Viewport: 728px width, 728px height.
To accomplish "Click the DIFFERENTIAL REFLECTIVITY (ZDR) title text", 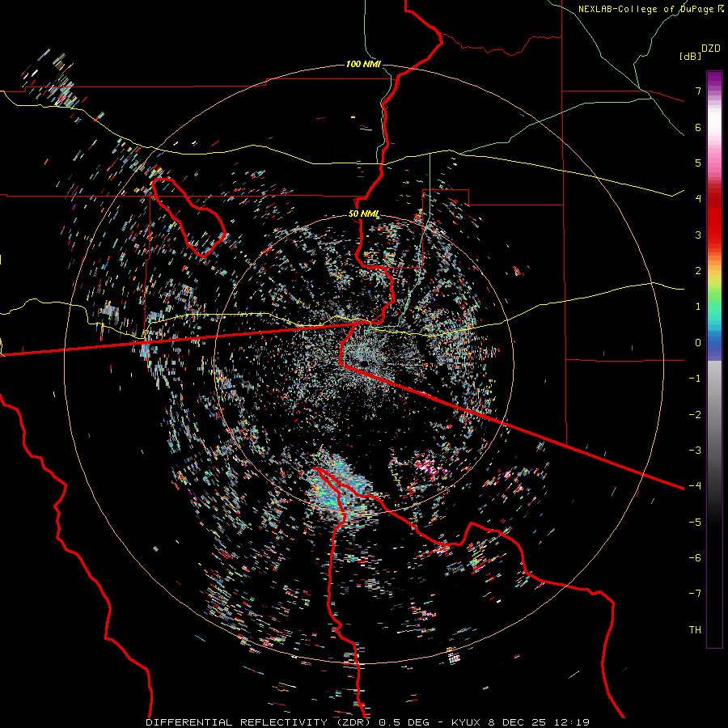I will pos(259,722).
